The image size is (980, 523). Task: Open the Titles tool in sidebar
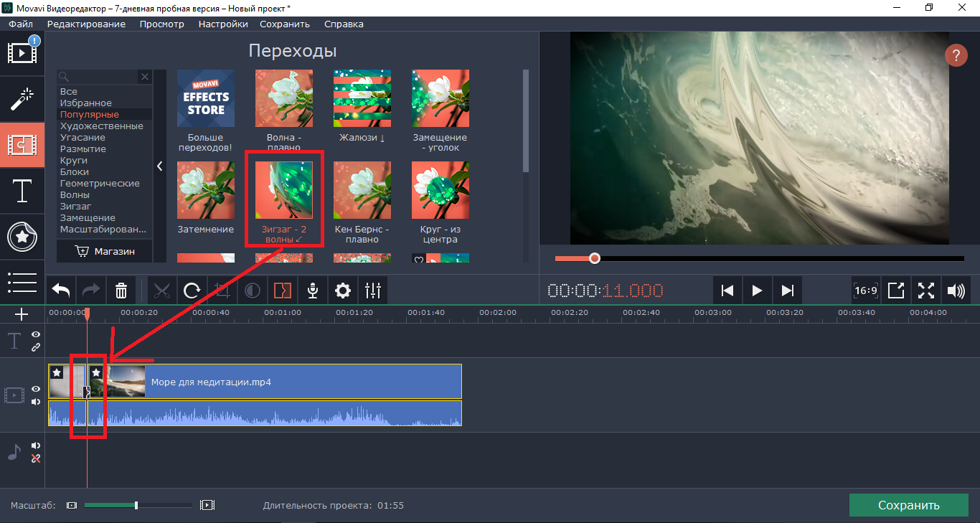[22, 192]
